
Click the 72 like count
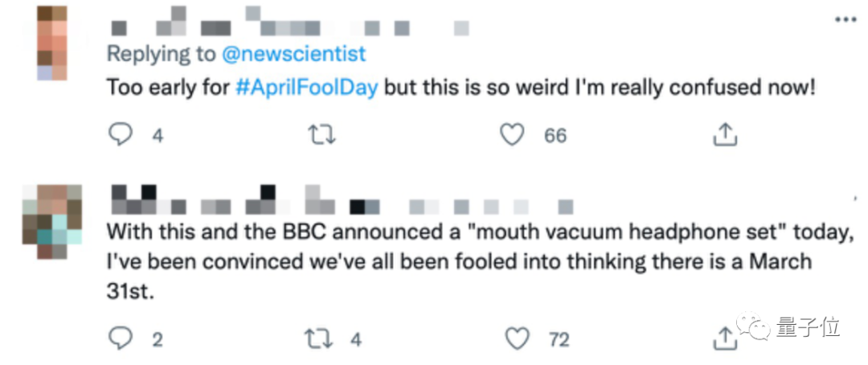[559, 339]
